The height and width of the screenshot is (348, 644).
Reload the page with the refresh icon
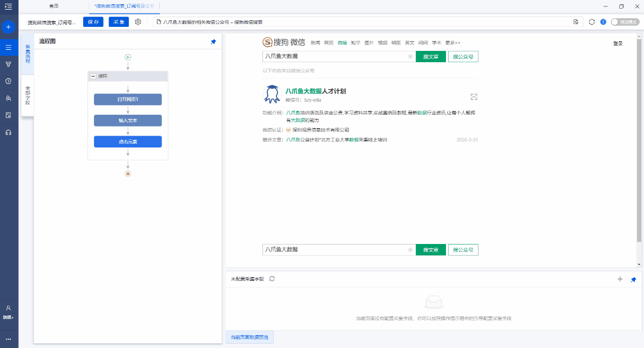pyautogui.click(x=592, y=22)
